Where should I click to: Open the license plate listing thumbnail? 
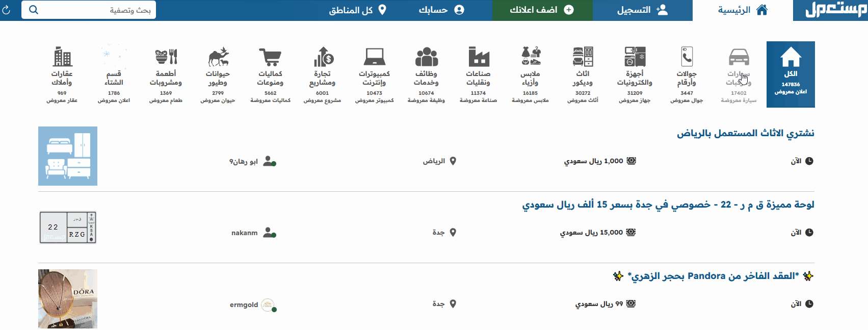tap(68, 227)
